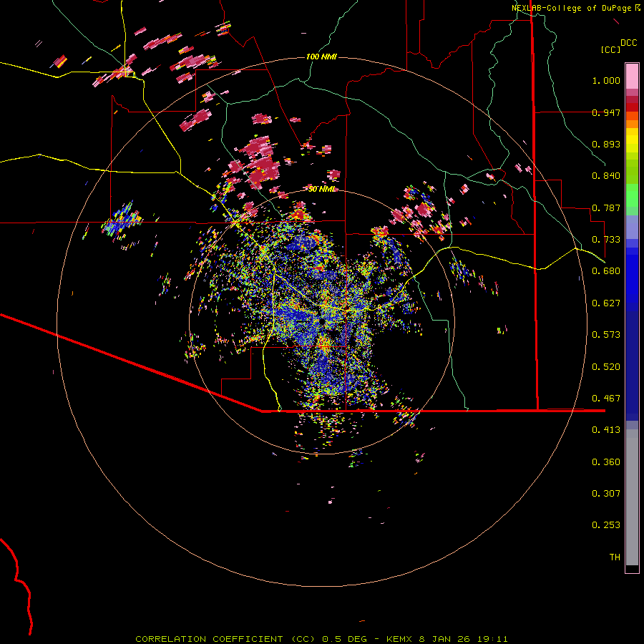Select the light pink top color bar segment
This screenshot has height=644, width=644.
(x=632, y=76)
